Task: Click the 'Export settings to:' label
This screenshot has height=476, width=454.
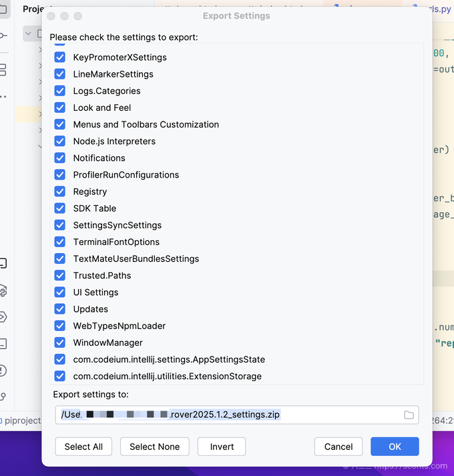Action: 91,395
